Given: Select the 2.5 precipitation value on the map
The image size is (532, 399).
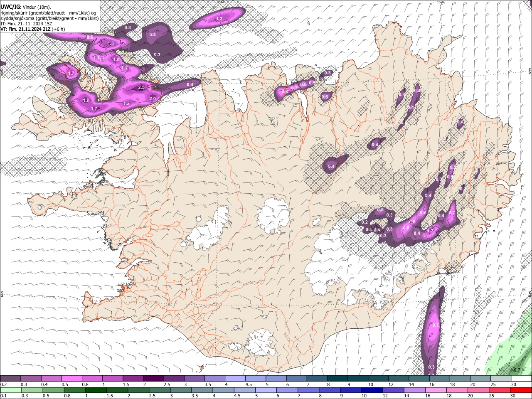Looking at the screenshot, I should click(x=141, y=87).
